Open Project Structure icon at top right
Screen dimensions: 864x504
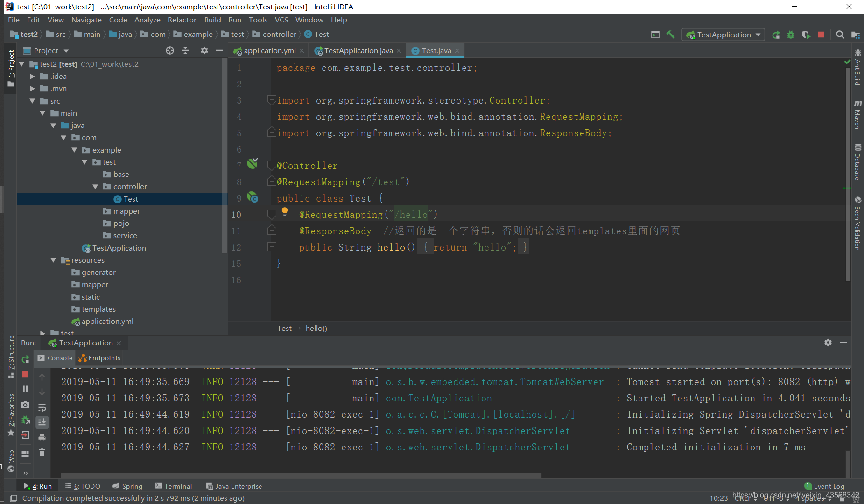click(855, 35)
